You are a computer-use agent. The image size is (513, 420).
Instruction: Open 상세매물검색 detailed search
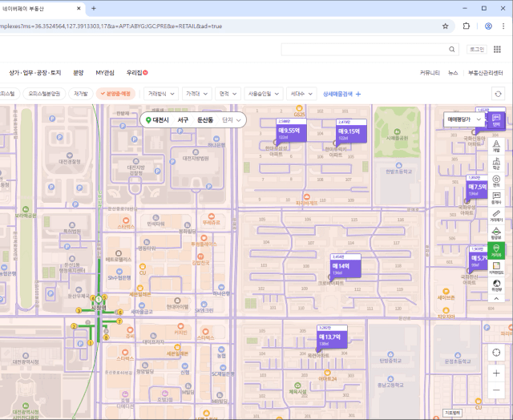pyautogui.click(x=341, y=95)
